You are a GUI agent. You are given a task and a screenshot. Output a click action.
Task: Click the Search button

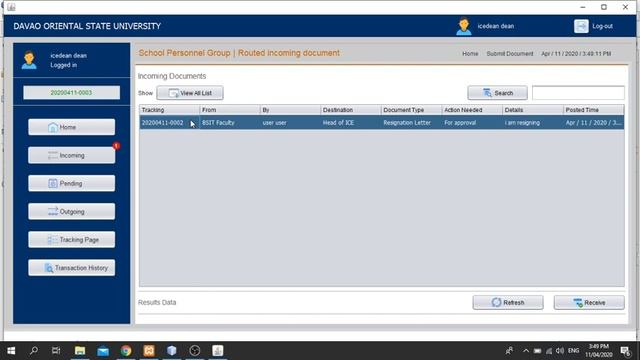click(497, 93)
